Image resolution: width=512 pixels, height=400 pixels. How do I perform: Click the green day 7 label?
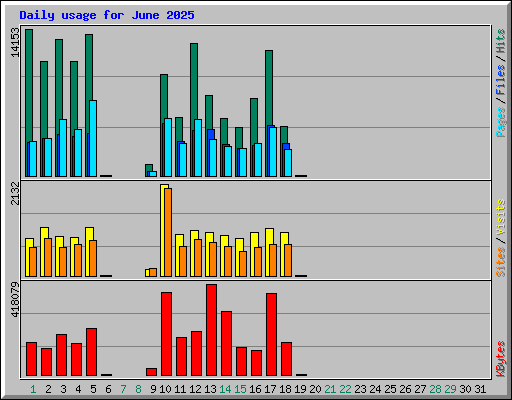click(123, 389)
